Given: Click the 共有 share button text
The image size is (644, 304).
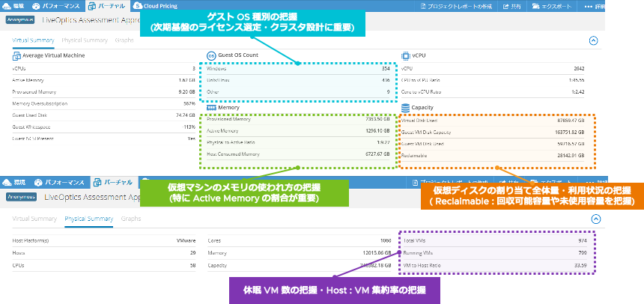Looking at the screenshot, I should point(516,7).
